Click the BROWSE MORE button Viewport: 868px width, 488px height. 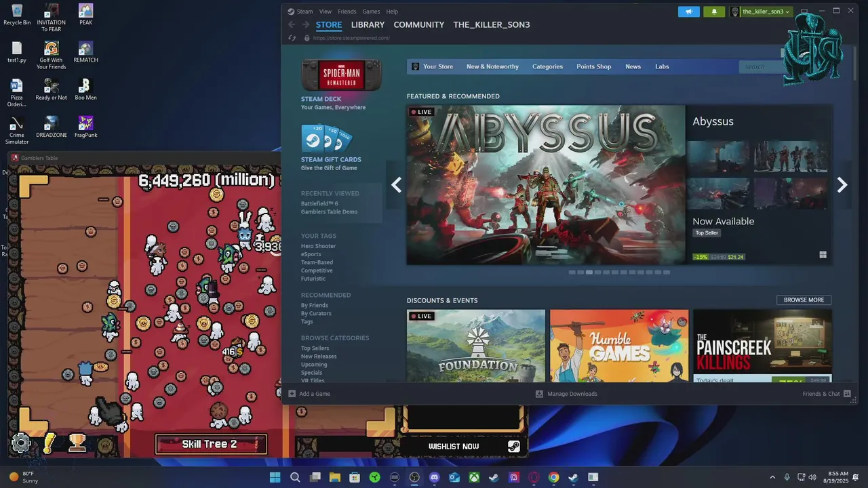[804, 300]
